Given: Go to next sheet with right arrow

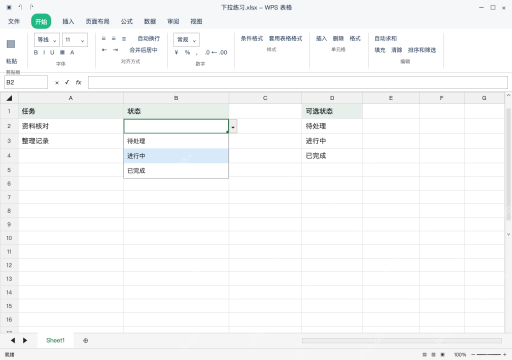Looking at the screenshot, I should 25,340.
